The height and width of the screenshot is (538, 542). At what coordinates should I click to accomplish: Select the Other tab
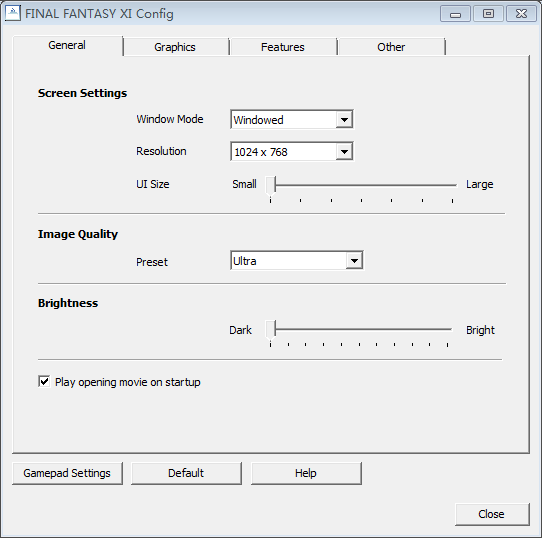391,47
